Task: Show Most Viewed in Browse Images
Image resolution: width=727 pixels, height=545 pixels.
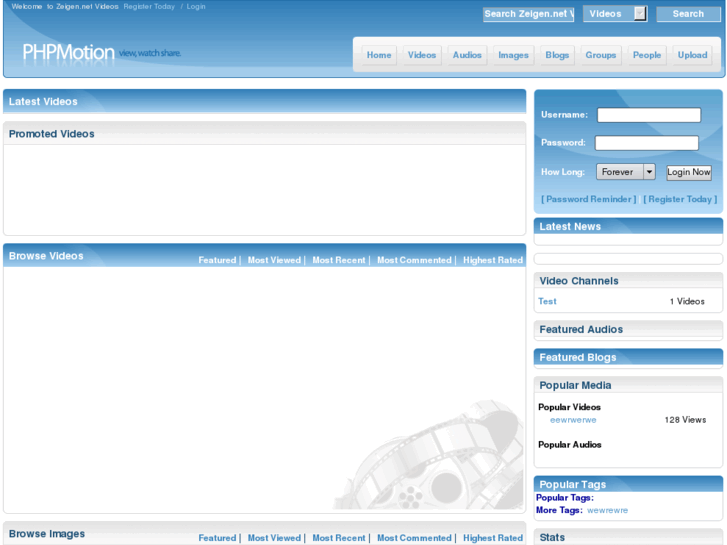Action: pyautogui.click(x=274, y=538)
